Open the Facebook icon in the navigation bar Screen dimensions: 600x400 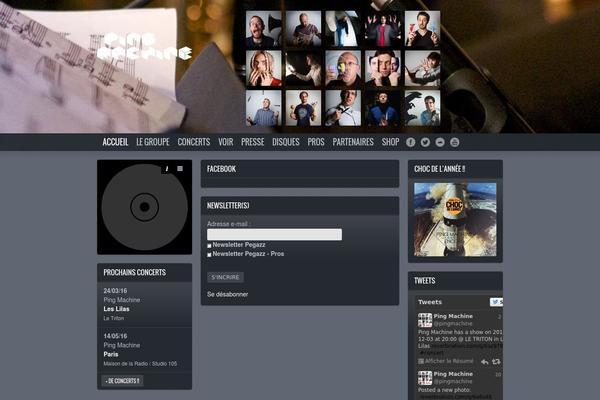411,142
